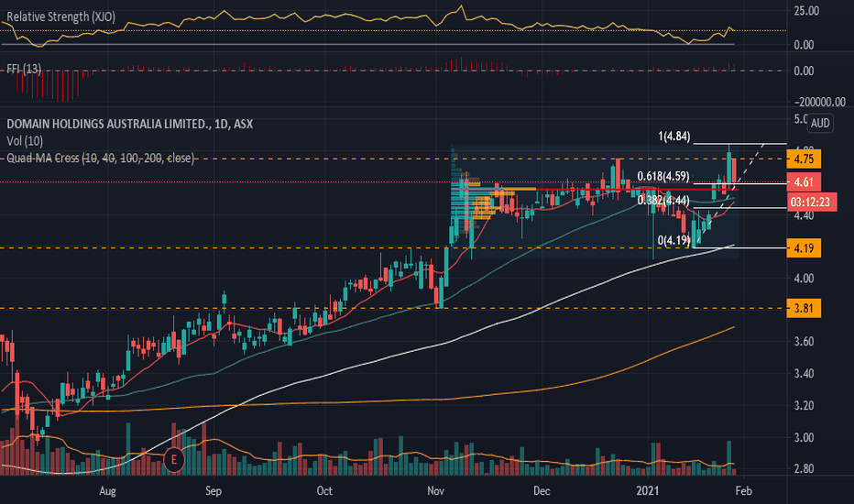Viewport: 854px width, 504px height.
Task: Click the 4.40 price scale value
Action: tap(804, 215)
